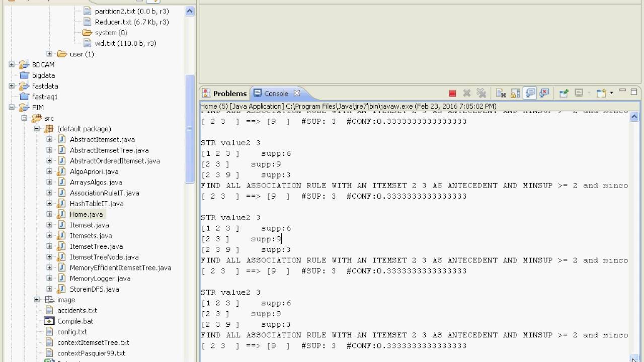Click the image folder icon
This screenshot has height=362, width=644.
(49, 300)
